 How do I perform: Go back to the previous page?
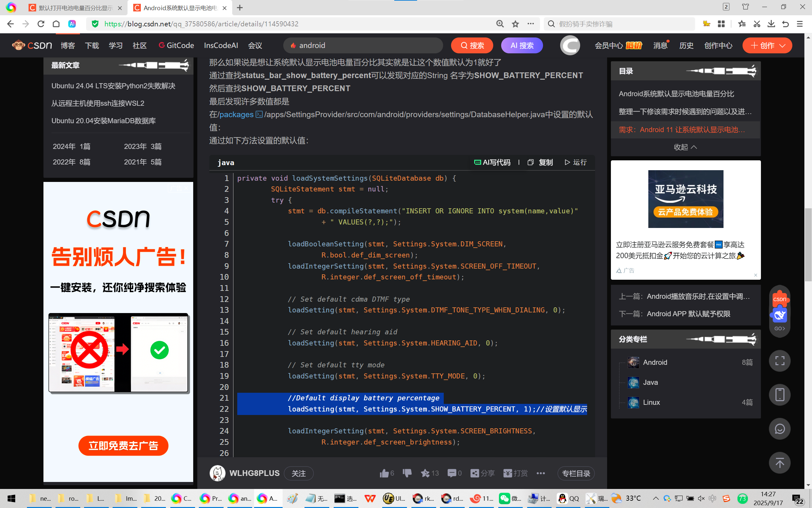coord(10,24)
